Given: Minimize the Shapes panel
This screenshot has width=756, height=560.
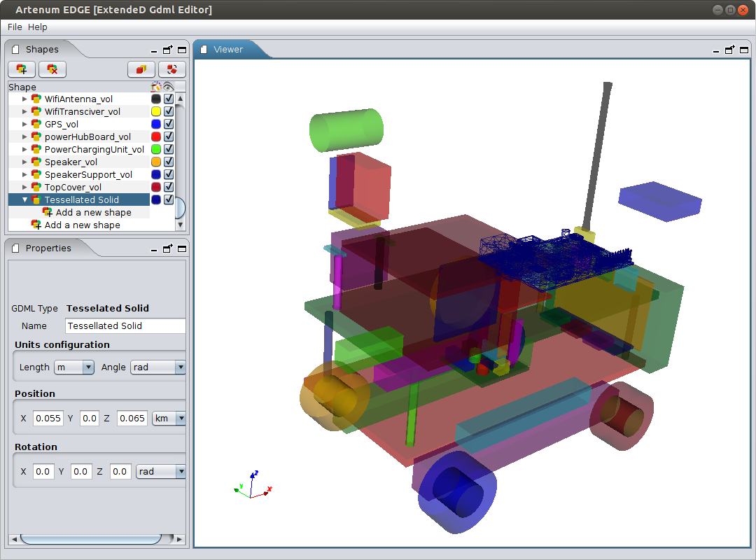Looking at the screenshot, I should pos(154,50).
